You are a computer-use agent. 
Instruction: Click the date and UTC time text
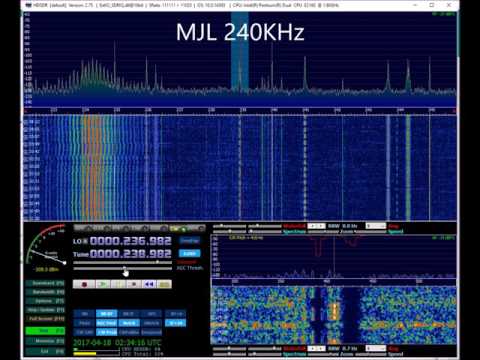(x=117, y=343)
